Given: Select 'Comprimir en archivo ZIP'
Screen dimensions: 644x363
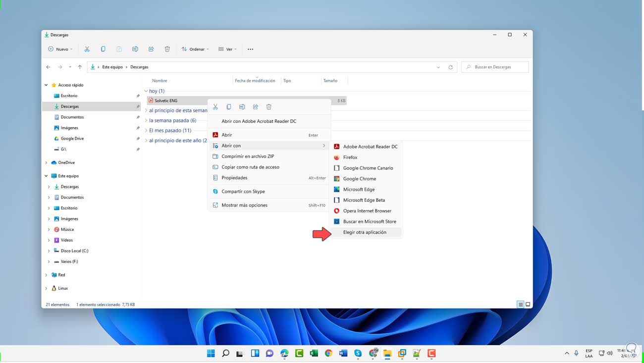Looking at the screenshot, I should [x=269, y=156].
